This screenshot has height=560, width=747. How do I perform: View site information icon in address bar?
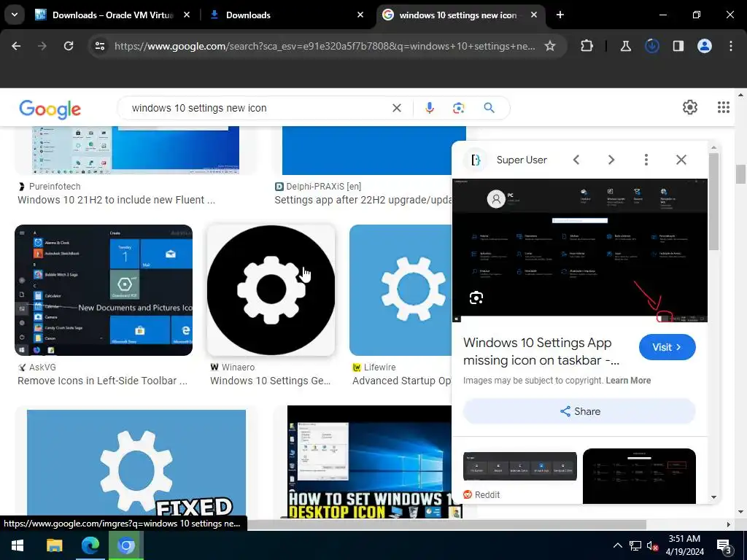100,46
